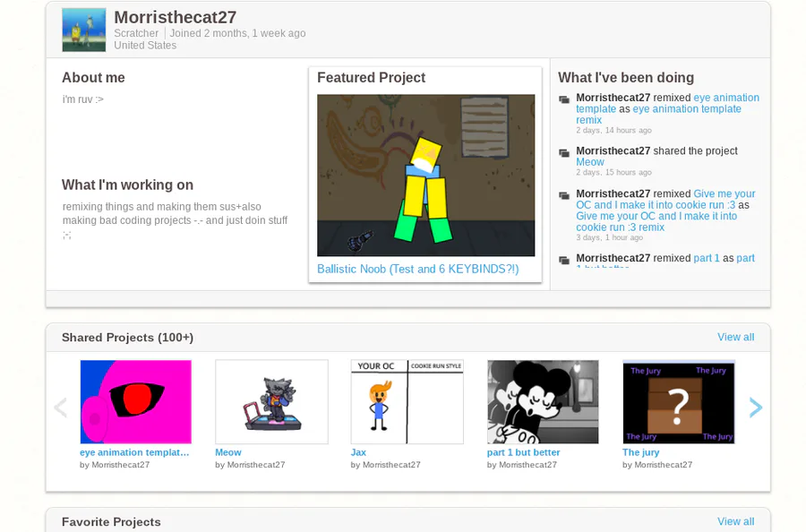
Task: Open eye animation template project thumbnail
Action: pos(136,402)
